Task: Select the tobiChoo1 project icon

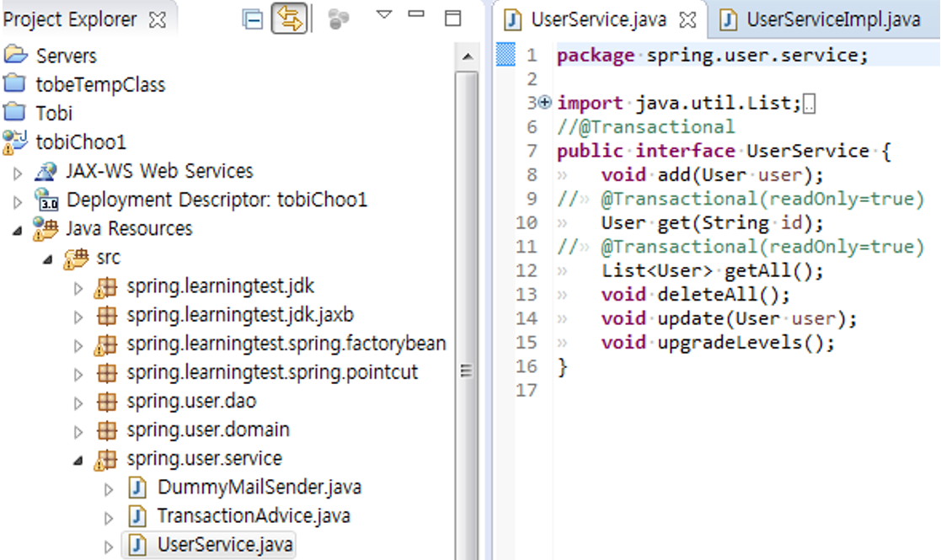Action: (x=15, y=142)
